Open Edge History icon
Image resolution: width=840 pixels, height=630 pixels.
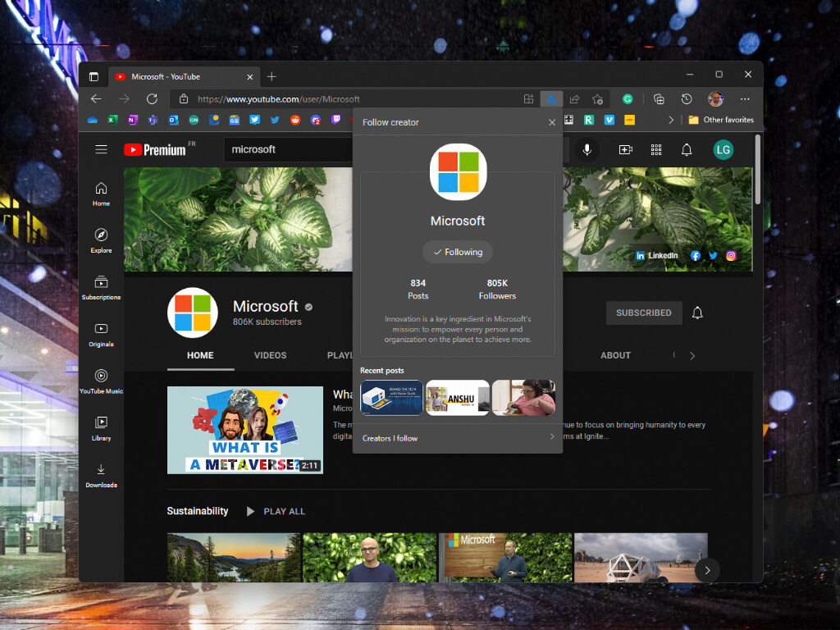click(687, 99)
